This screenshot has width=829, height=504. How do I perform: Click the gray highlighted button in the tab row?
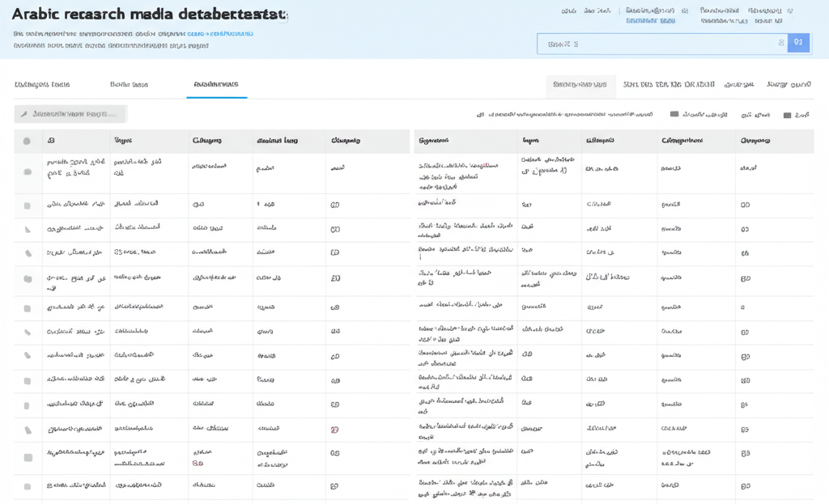tap(580, 84)
